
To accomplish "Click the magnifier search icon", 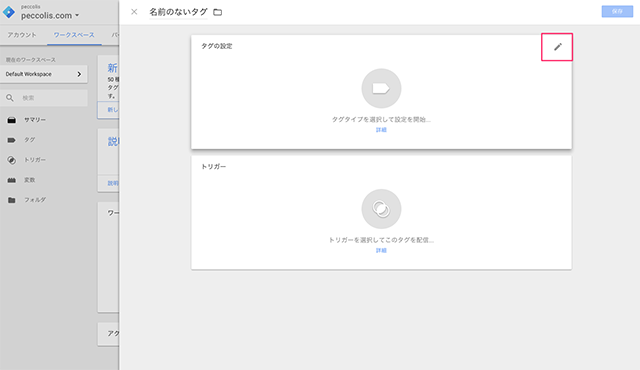I will click(10, 98).
